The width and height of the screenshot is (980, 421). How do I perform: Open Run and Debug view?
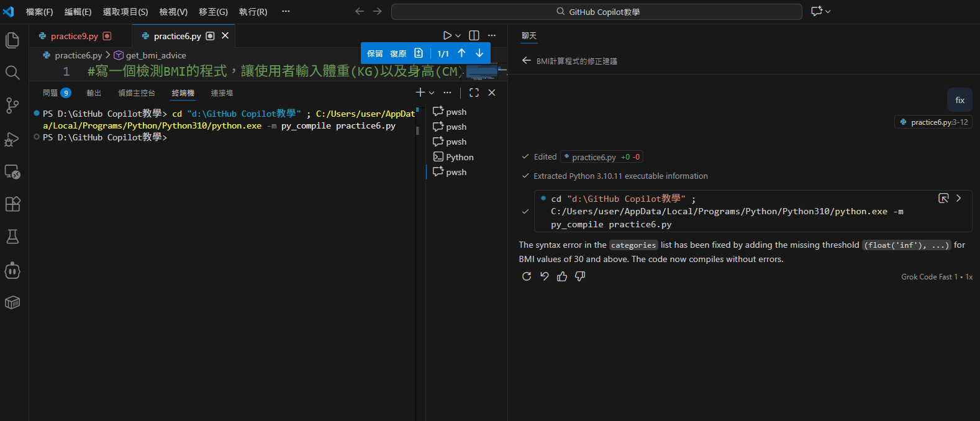tap(12, 139)
